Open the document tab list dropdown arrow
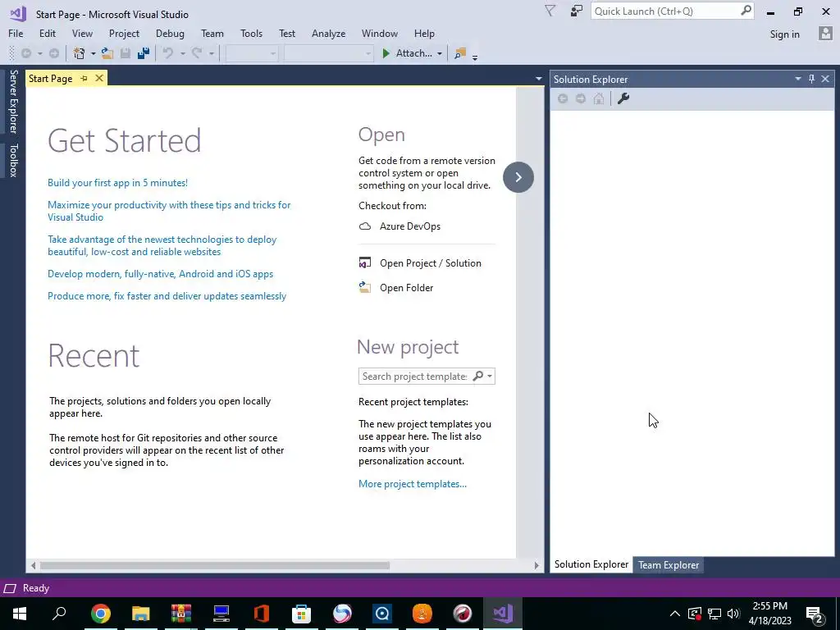840x630 pixels. (x=538, y=79)
